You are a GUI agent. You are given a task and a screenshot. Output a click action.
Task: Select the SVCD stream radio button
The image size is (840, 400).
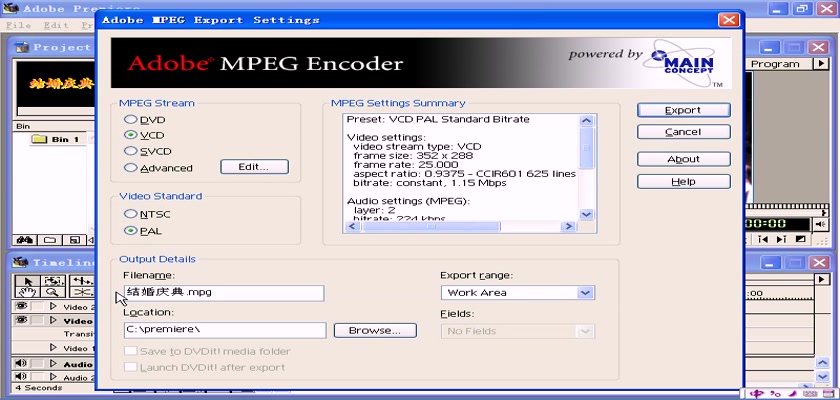point(130,151)
